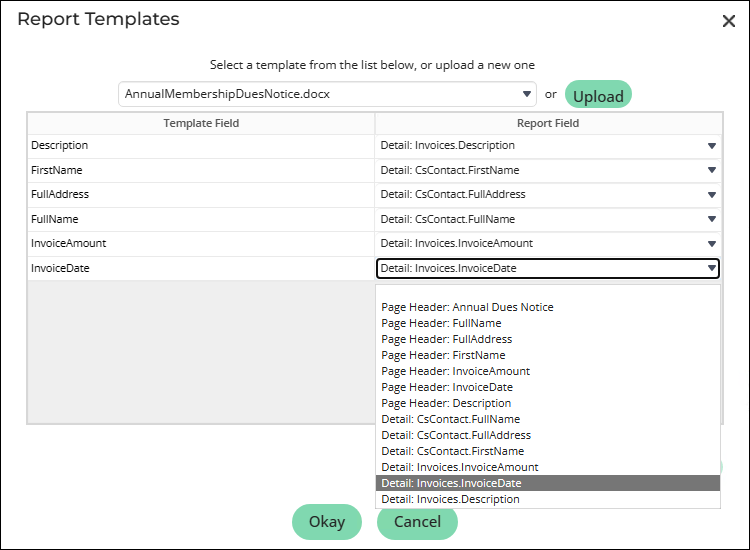Viewport: 750px width, 550px height.
Task: Select 'Page Header: Annual Dues Notice' option
Action: pos(548,307)
